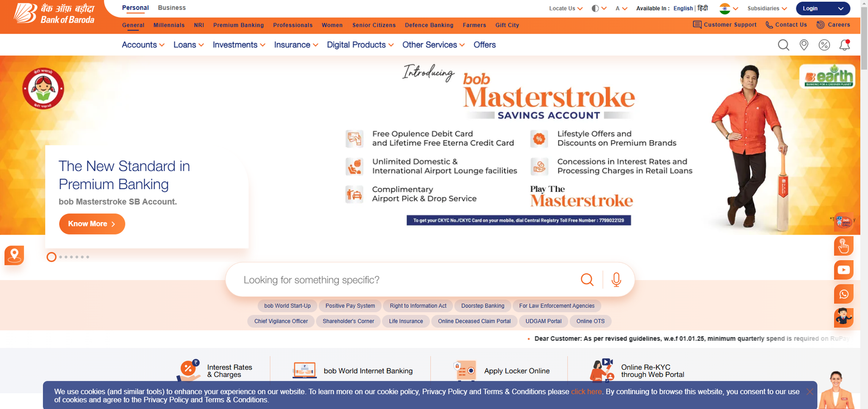
Task: Click the Contact Us phone icon
Action: tap(769, 24)
